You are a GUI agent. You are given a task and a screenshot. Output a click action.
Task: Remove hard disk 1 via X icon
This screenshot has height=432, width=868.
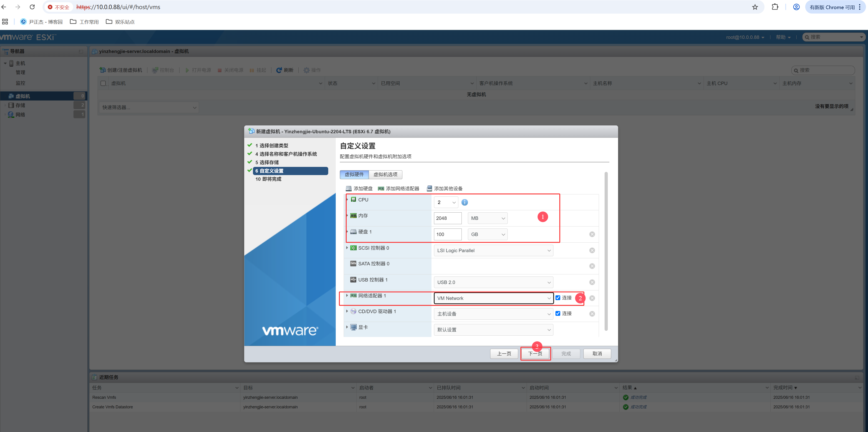[x=592, y=234]
